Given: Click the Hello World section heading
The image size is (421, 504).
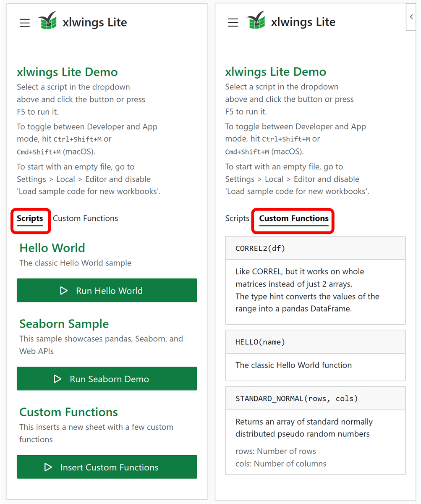Looking at the screenshot, I should (52, 248).
